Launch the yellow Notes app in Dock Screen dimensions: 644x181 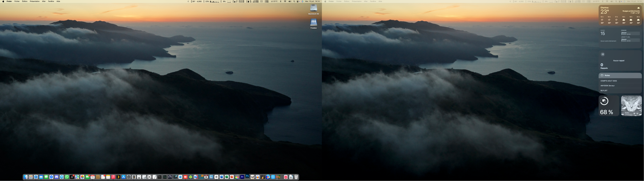pos(108,177)
